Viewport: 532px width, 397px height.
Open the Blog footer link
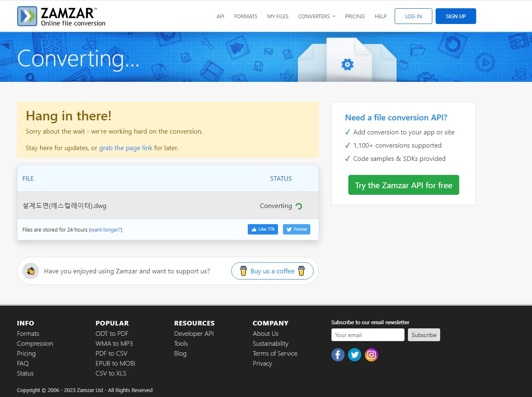[180, 354]
